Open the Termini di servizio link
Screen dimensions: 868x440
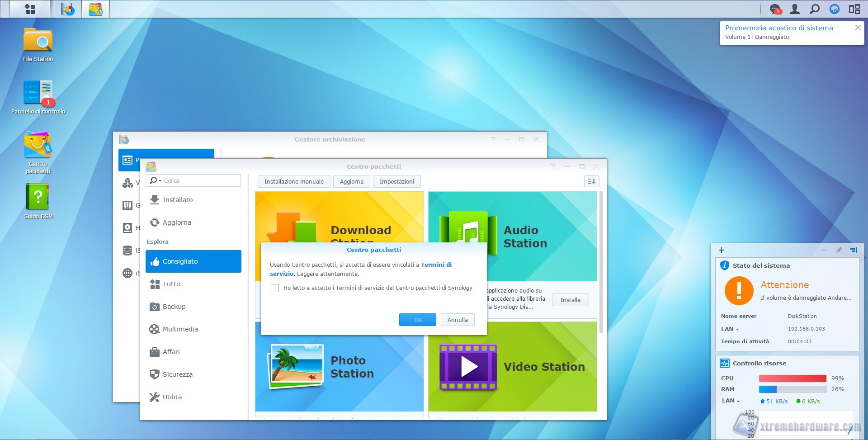pyautogui.click(x=436, y=265)
